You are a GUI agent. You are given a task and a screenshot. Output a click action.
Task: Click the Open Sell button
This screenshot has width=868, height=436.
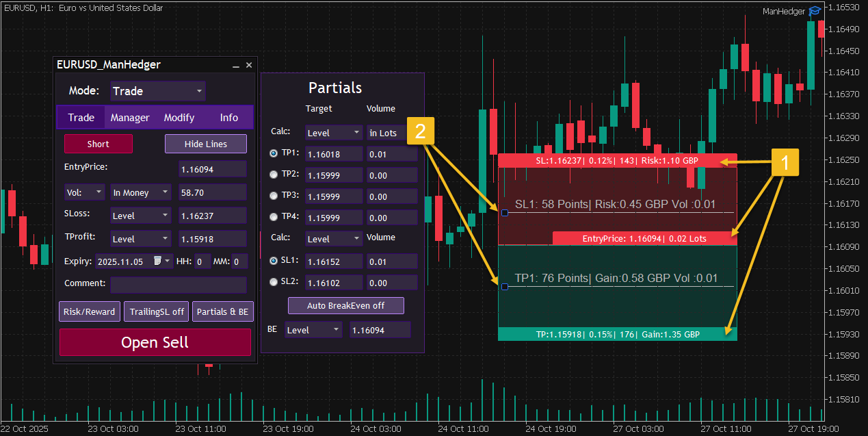click(155, 342)
